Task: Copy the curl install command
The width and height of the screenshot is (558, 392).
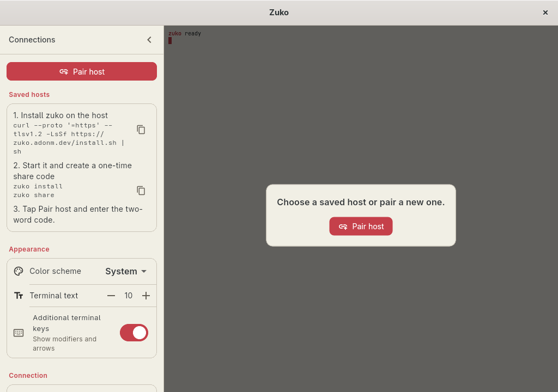Action: [x=141, y=130]
